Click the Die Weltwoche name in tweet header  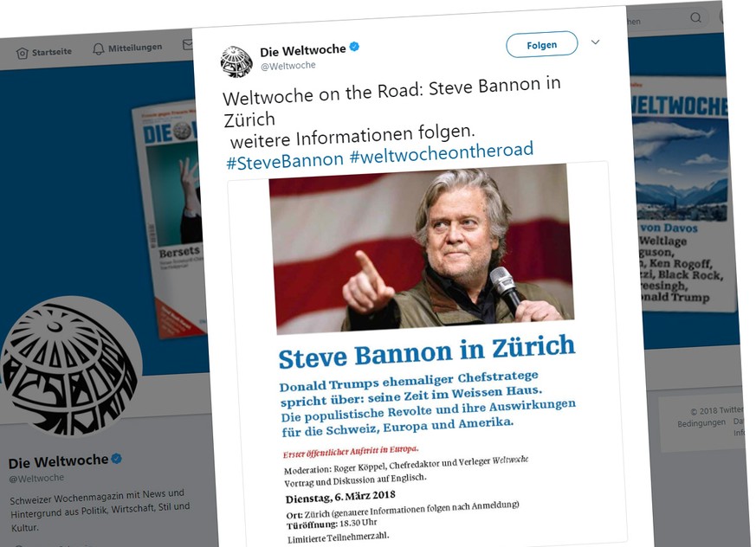click(x=302, y=51)
